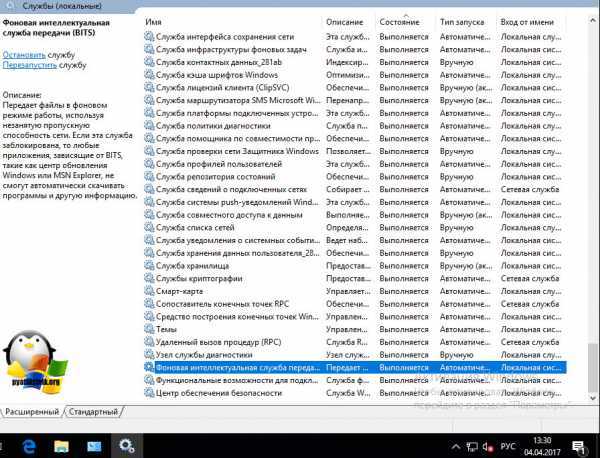Click gear icon of Смарт-карта
The width and height of the screenshot is (600, 458).
[x=149, y=291]
